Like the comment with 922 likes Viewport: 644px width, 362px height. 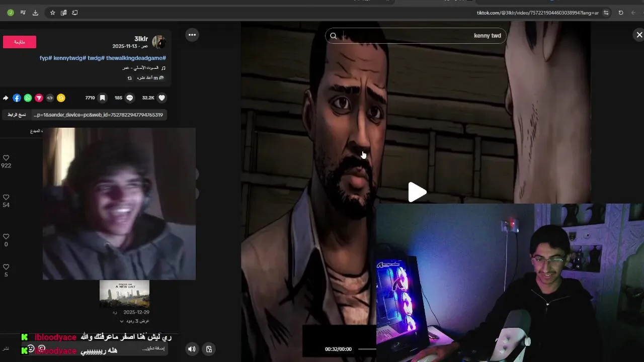pos(6,158)
